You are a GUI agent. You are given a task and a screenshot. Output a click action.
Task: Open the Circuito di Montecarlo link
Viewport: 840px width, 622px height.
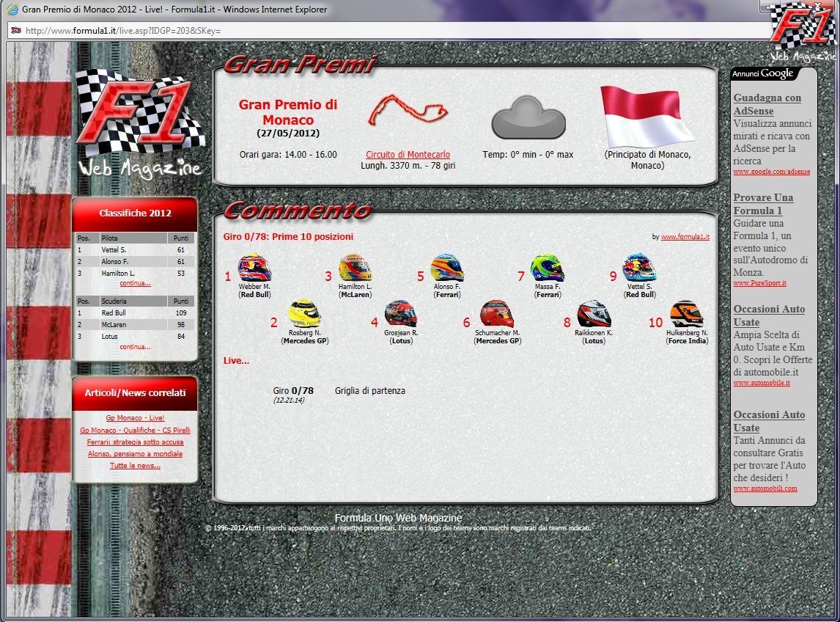[x=408, y=155]
